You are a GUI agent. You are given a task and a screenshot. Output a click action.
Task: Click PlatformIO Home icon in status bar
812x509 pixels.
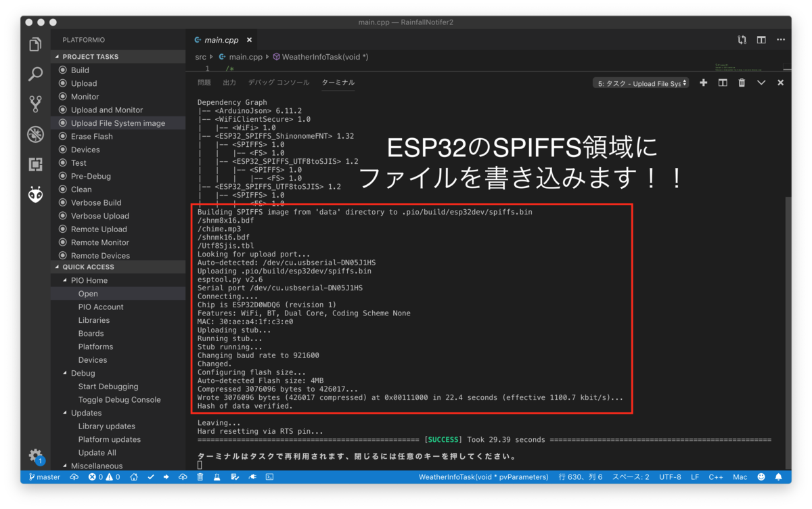(x=134, y=477)
